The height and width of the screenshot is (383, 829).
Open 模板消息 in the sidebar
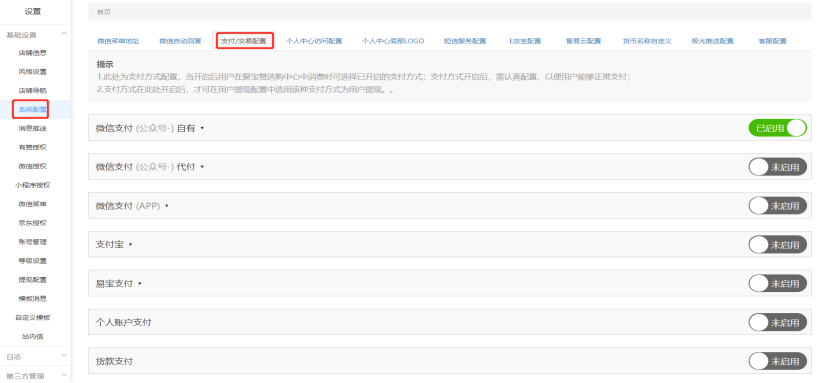[x=33, y=298]
